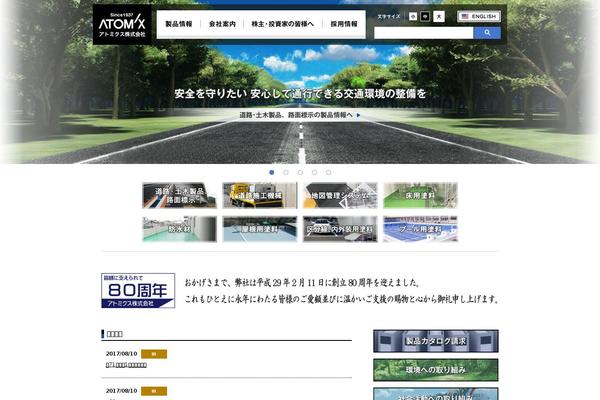This screenshot has width=600, height=400.
Task: Open the first 2017/08/10 news article link
Action: coord(126,365)
